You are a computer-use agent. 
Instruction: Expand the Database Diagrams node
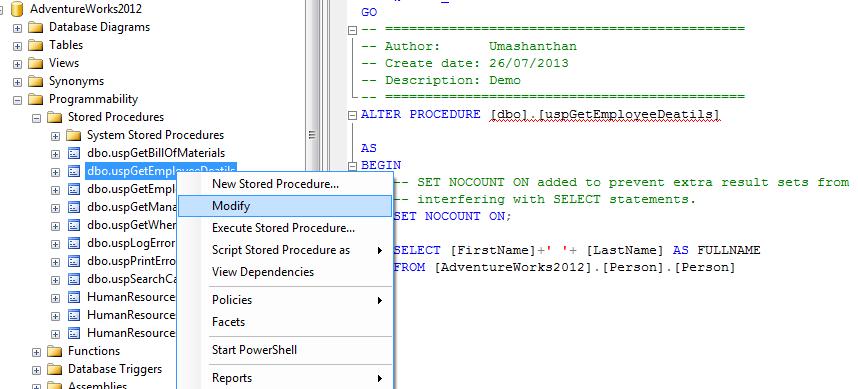tap(18, 27)
